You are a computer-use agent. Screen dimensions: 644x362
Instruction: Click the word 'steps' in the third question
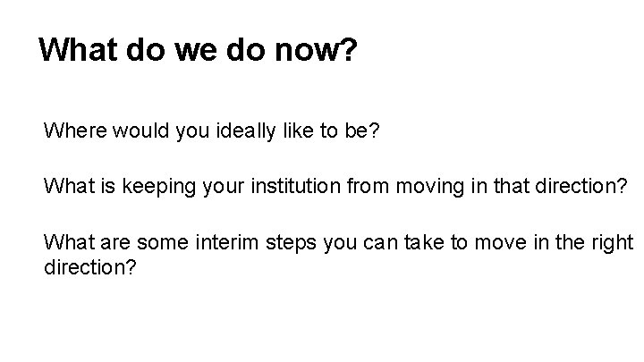pyautogui.click(x=291, y=243)
